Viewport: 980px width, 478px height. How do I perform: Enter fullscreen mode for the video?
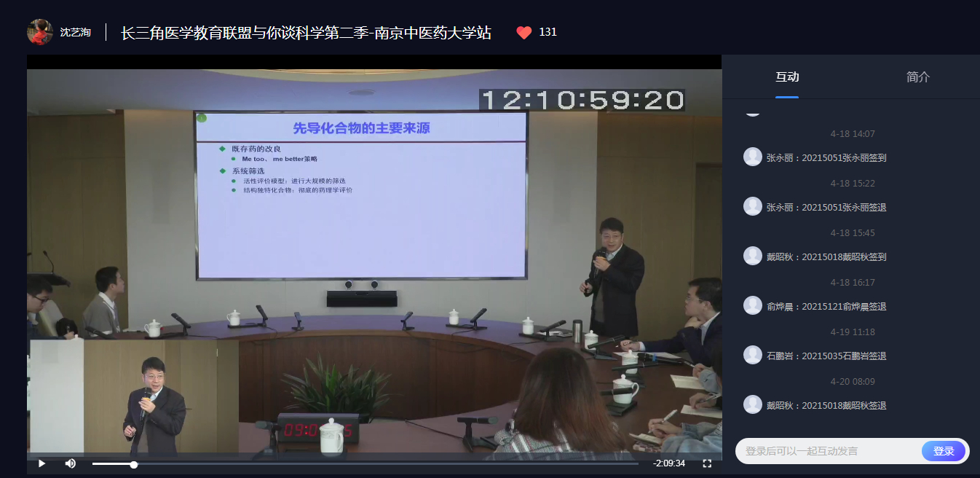point(706,463)
